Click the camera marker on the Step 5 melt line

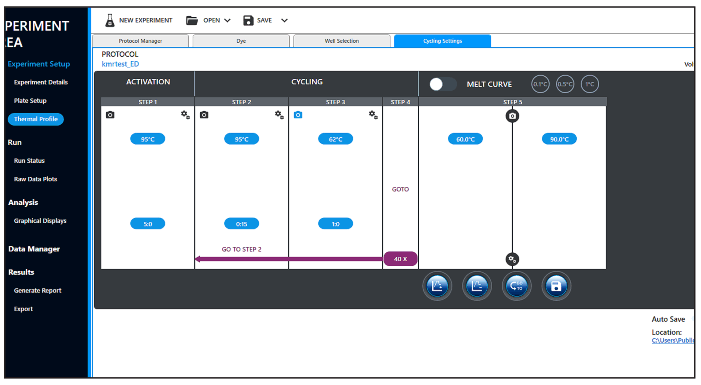click(x=512, y=116)
